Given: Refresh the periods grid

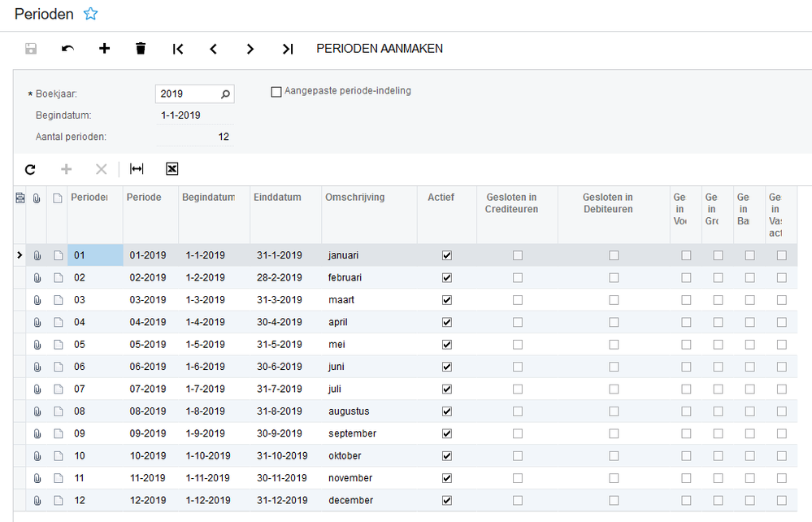Looking at the screenshot, I should (30, 169).
